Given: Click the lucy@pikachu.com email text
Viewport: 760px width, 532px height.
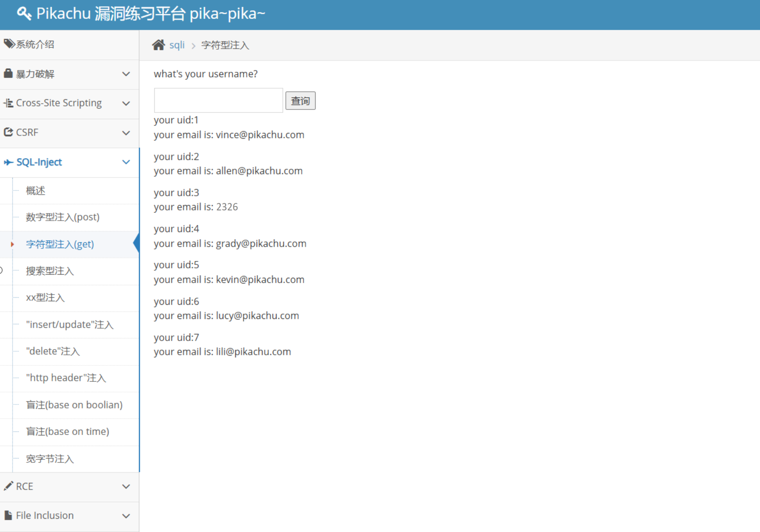Looking at the screenshot, I should point(257,315).
